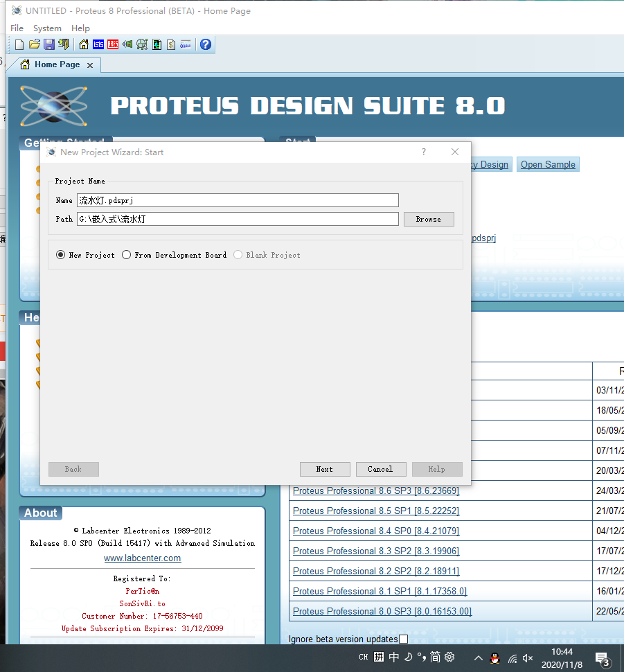Click the New Project toolbar icon
Screen dimensions: 624x672
[x=19, y=44]
